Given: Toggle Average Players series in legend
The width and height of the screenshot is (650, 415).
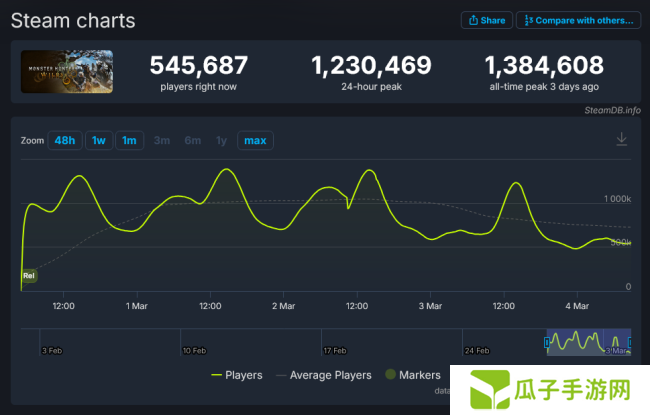Looking at the screenshot, I should pos(324,375).
